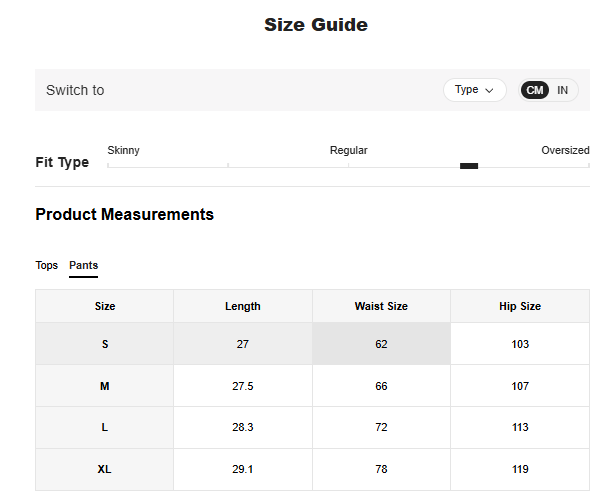This screenshot has height=495, width=612.
Task: Select the Pants tab
Action: (x=83, y=265)
